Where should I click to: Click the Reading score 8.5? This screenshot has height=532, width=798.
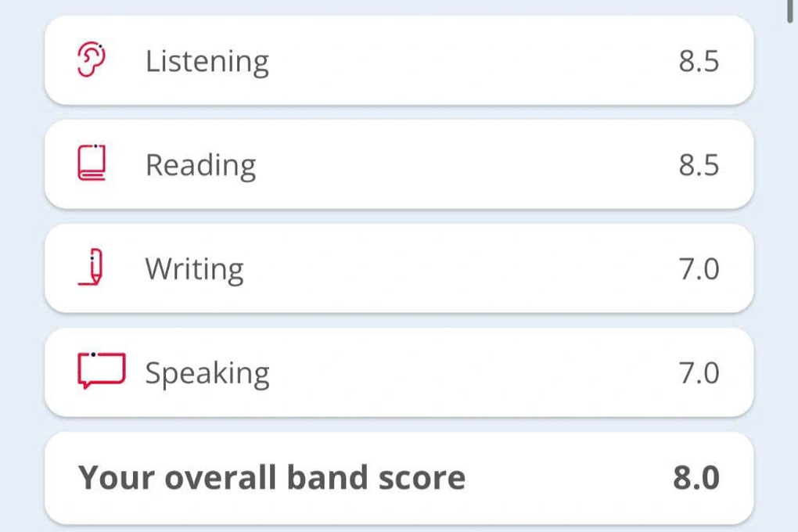pos(699,165)
